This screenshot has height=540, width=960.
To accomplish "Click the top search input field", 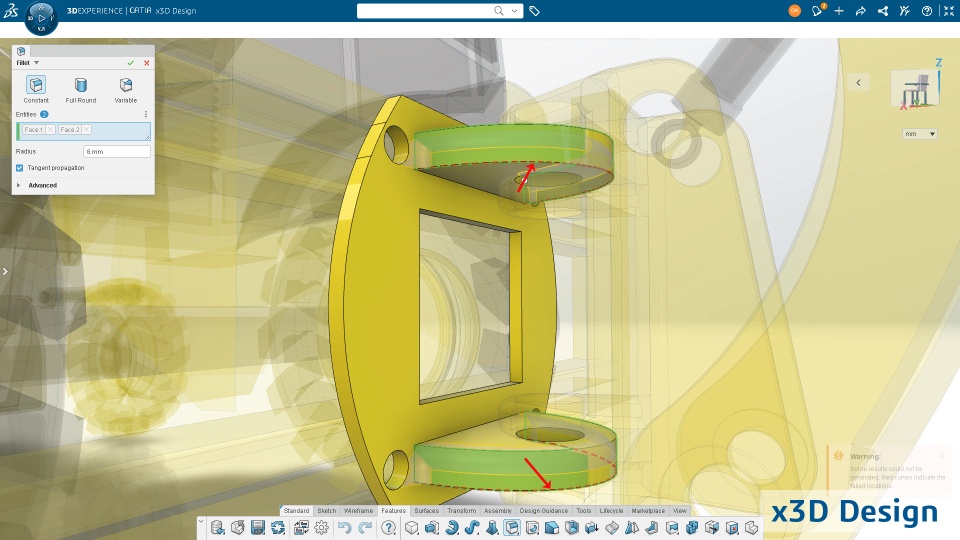I will click(424, 11).
